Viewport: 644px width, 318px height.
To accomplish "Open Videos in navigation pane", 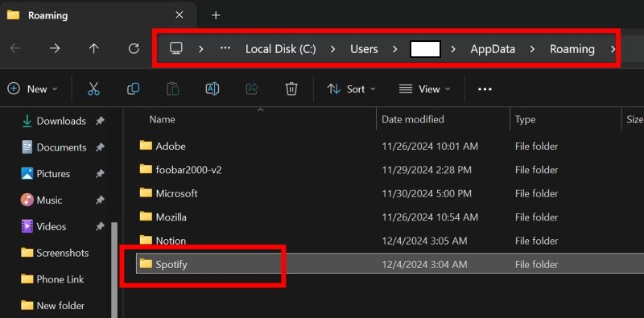I will (x=52, y=226).
